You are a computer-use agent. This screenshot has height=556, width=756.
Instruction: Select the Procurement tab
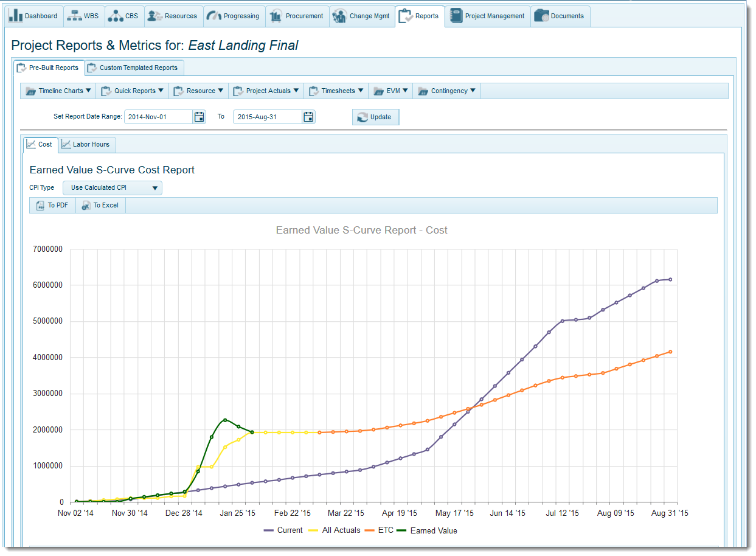click(x=297, y=16)
